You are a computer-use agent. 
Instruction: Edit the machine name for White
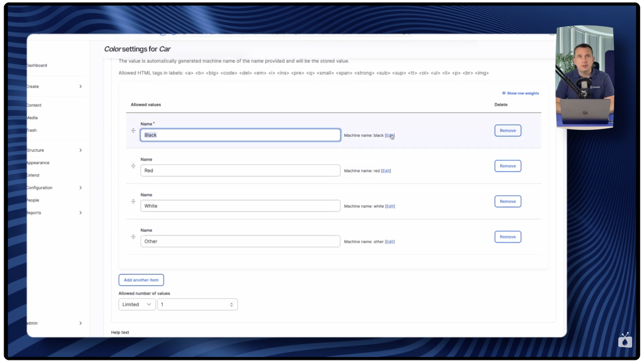(390, 206)
